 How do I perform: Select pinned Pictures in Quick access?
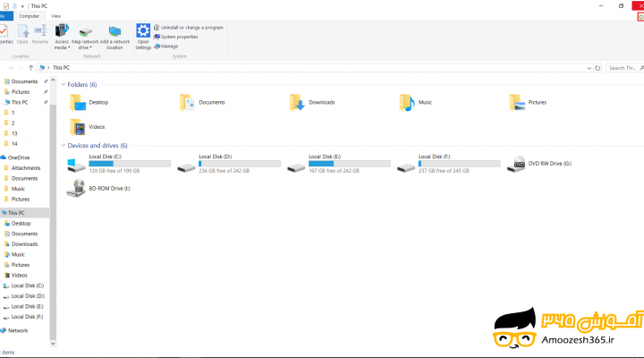[20, 92]
